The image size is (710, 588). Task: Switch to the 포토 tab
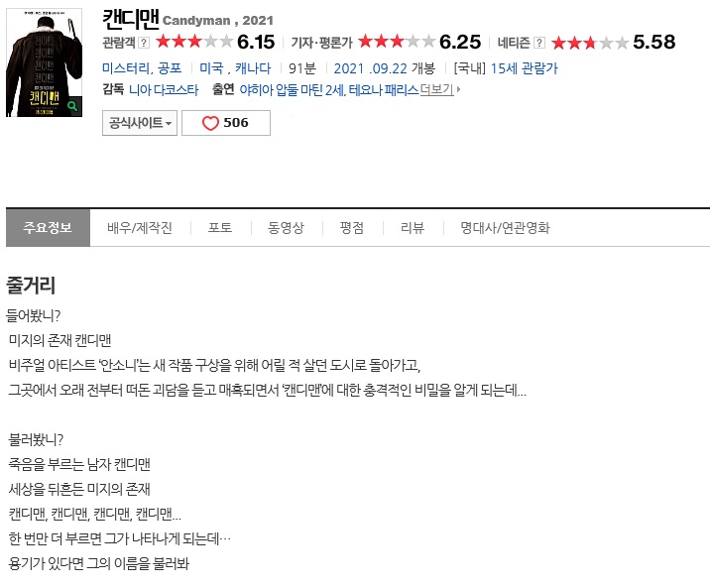pyautogui.click(x=220, y=227)
